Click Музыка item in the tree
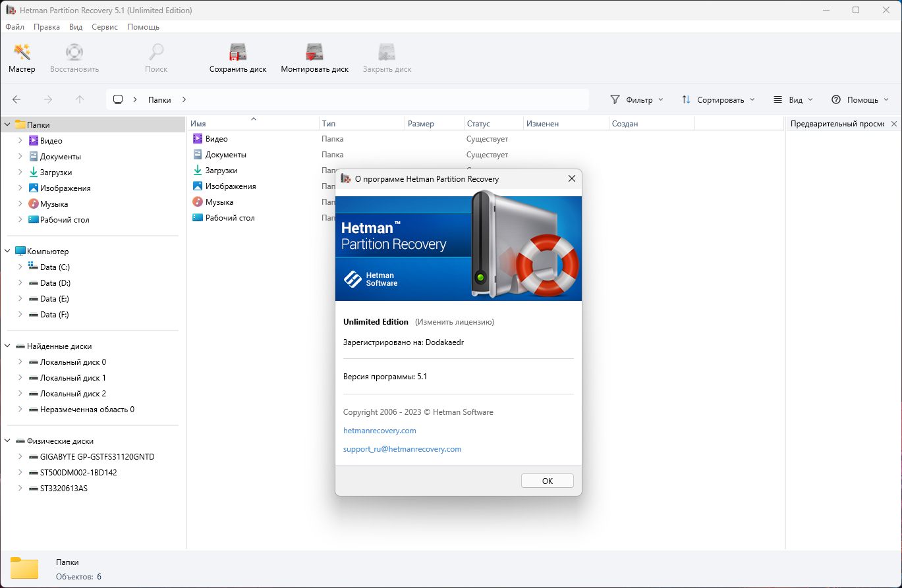902x588 pixels. click(54, 204)
